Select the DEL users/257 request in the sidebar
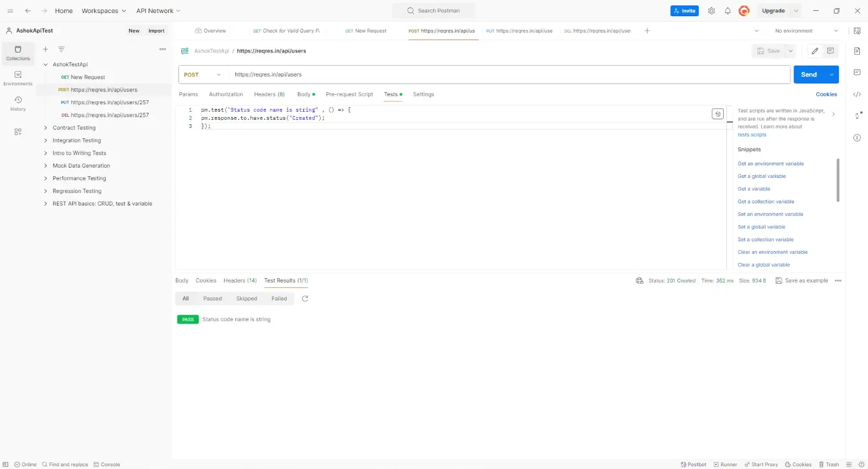 (x=105, y=115)
